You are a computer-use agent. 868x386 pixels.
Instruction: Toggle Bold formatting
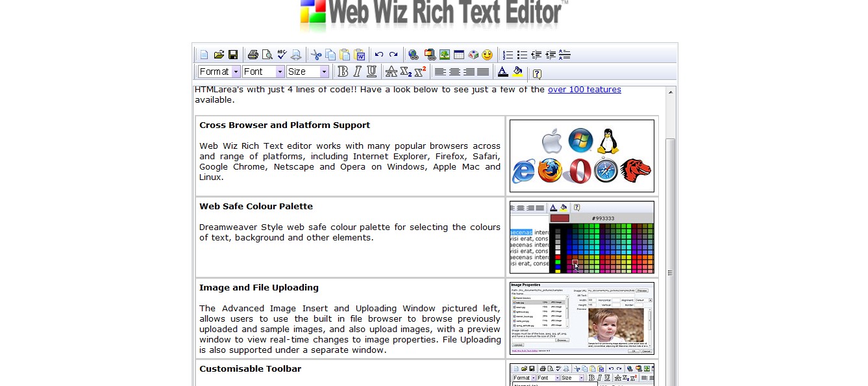pyautogui.click(x=343, y=71)
